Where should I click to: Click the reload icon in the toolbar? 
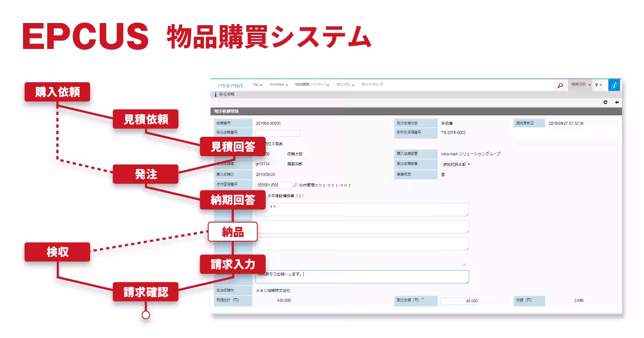pyautogui.click(x=606, y=102)
